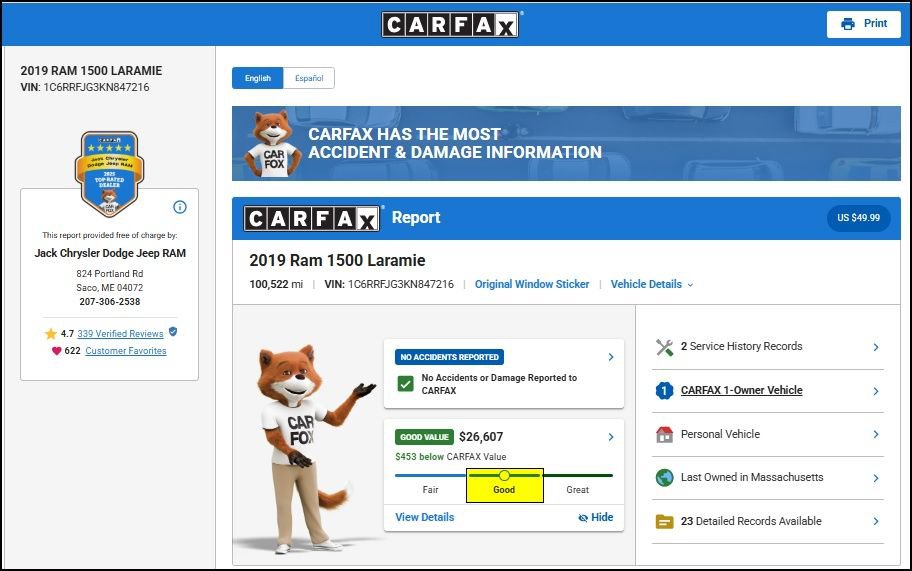This screenshot has height=571, width=912.
Task: Open 339 Verified Reviews link
Action: click(120, 334)
